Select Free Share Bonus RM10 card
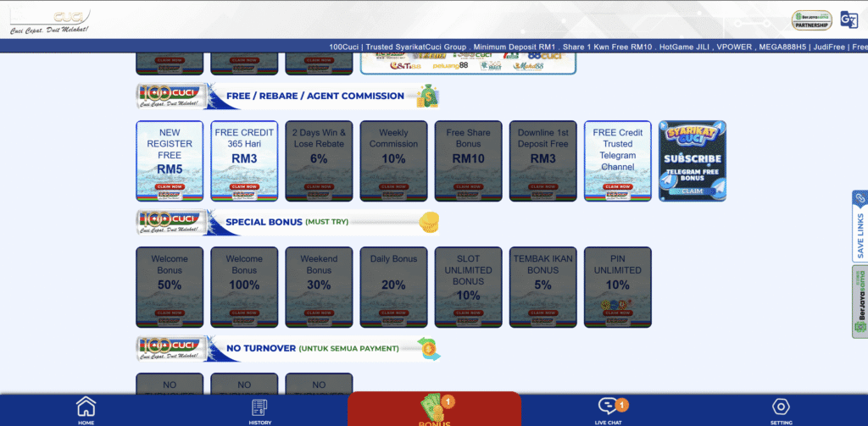868x426 pixels. click(468, 161)
